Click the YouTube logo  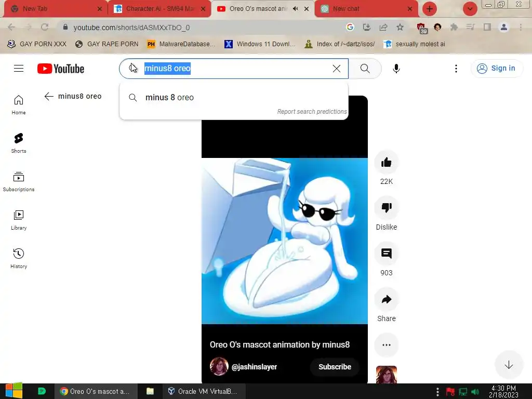[x=61, y=69]
